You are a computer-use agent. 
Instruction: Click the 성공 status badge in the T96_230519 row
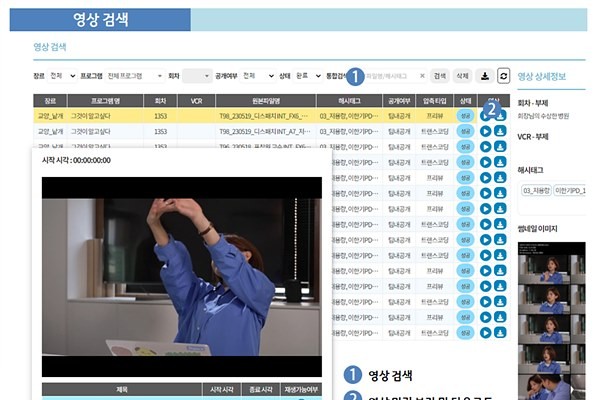point(465,147)
